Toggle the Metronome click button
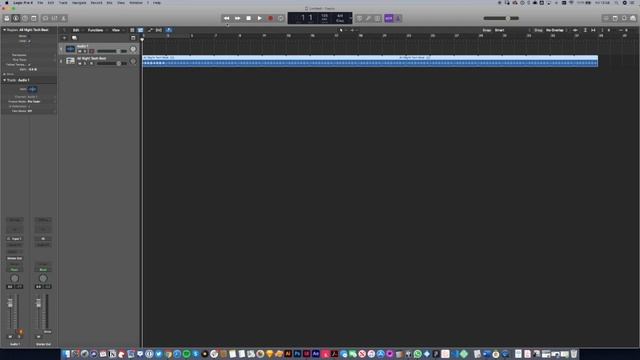Image resolution: width=640 pixels, height=360 pixels. (398, 18)
